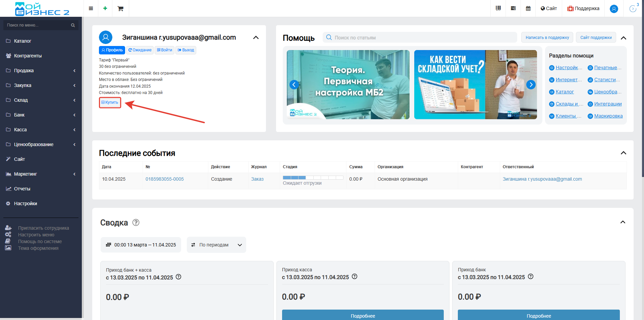Click the Выход button

[186, 50]
